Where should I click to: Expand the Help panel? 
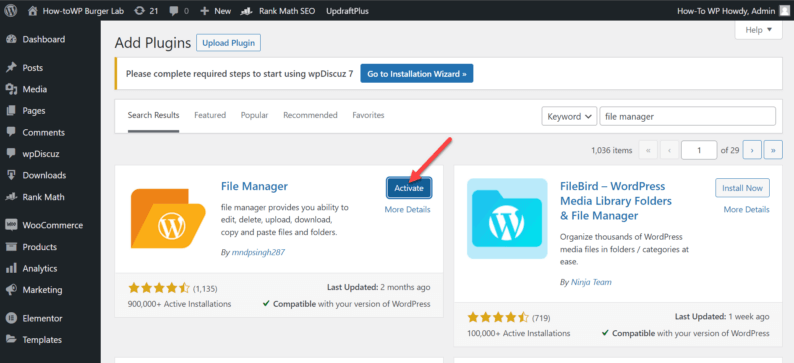[x=759, y=30]
